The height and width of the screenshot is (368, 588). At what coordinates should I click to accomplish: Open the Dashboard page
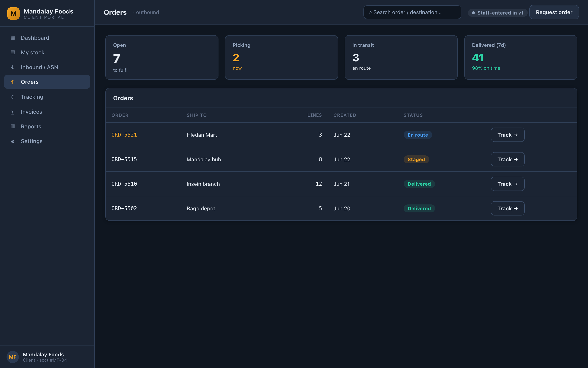coord(47,38)
